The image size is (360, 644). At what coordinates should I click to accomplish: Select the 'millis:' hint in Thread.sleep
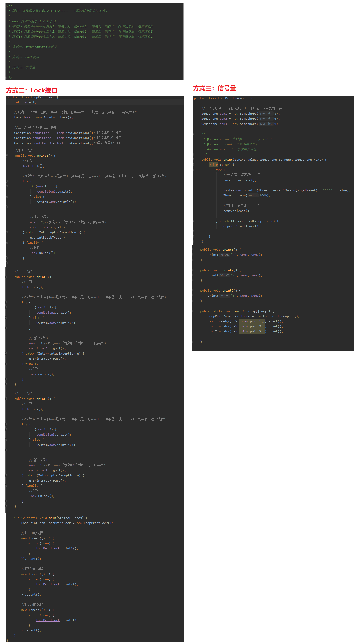[253, 195]
